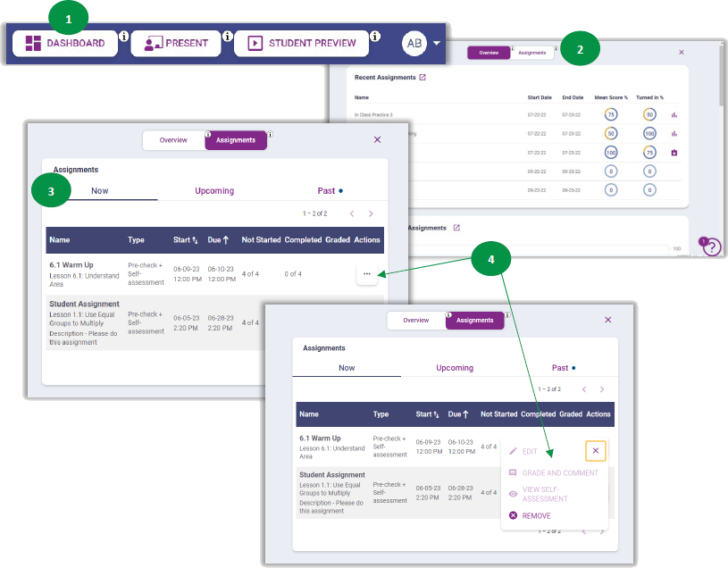Switch to the Past tab in bottom-right panel
728x568 pixels.
560,368
